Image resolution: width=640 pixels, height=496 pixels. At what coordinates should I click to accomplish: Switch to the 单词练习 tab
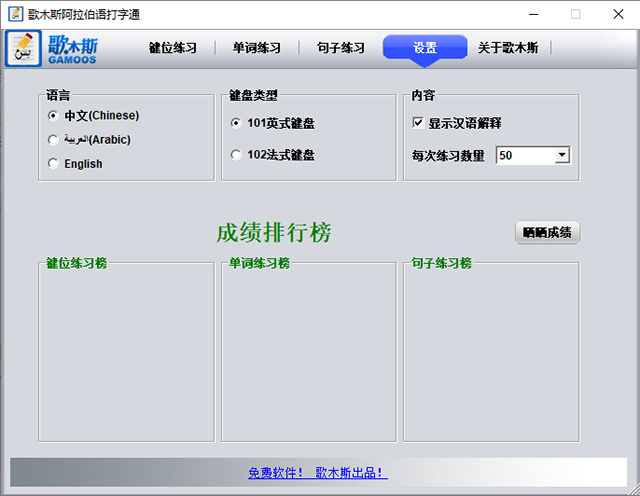[x=257, y=48]
